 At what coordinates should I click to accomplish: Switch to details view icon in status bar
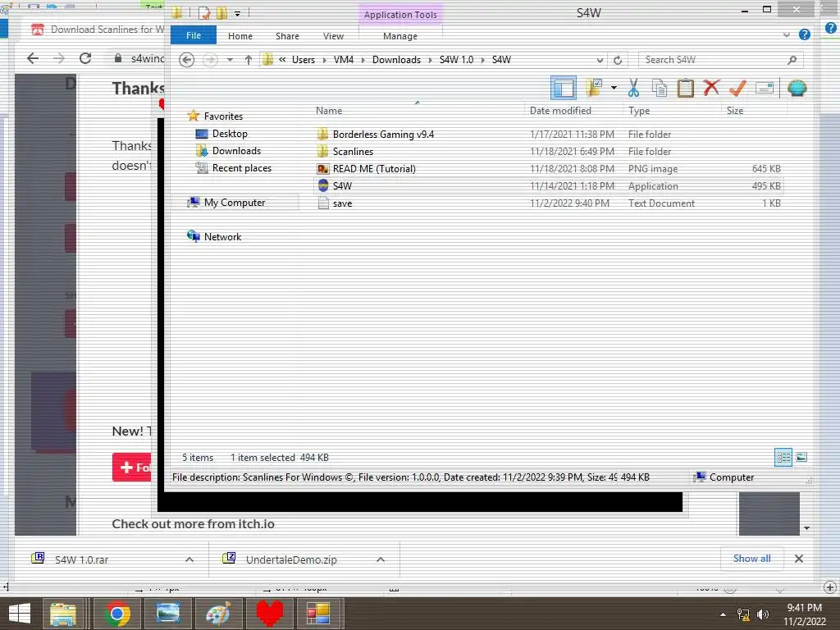pyautogui.click(x=783, y=458)
